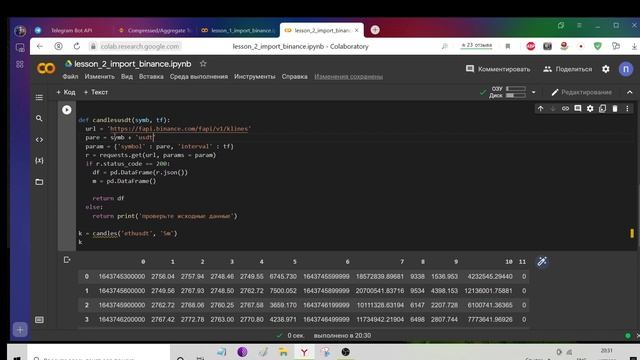Open the Редактирование mode dropdown
Screen dimensions: 640x360
pos(582,92)
